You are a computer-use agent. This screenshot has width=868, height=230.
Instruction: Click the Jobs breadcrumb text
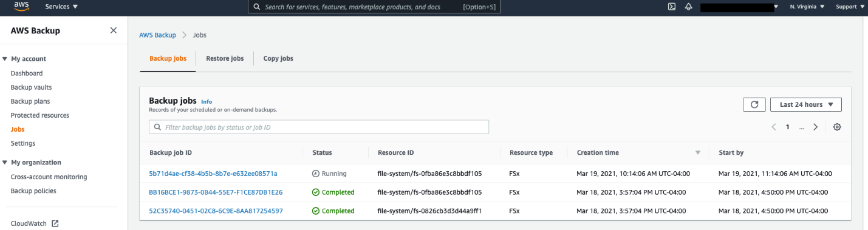click(200, 35)
